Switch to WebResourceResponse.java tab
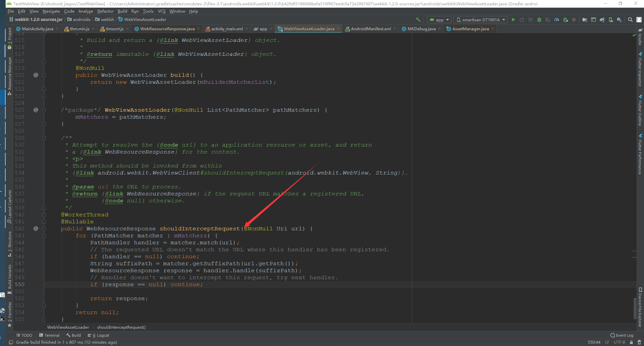Screen dimensions: 644x346 (x=167, y=29)
